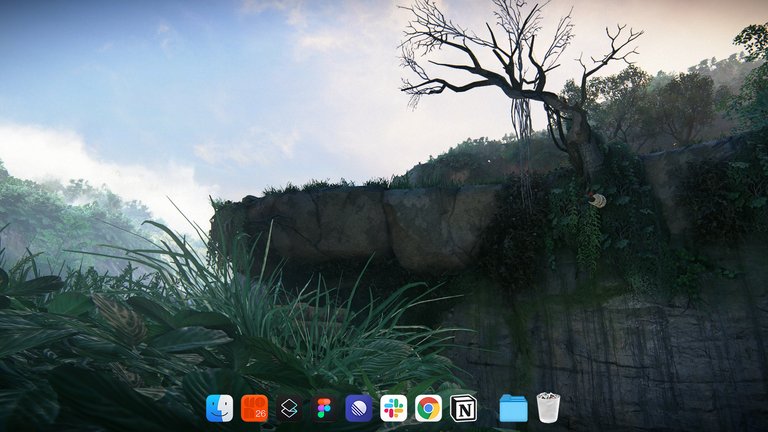
Task: Open the Trash in the dock
Action: tap(548, 408)
